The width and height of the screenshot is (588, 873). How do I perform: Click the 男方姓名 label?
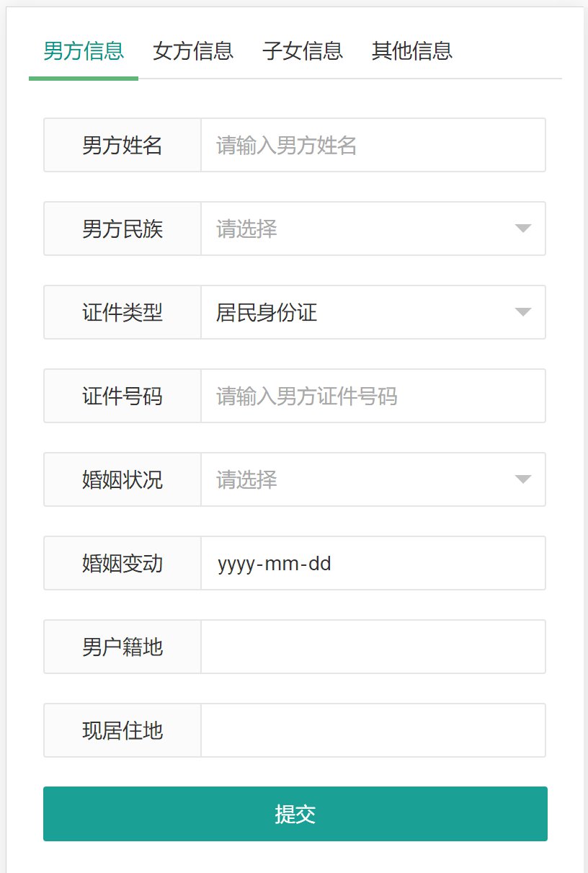[122, 145]
